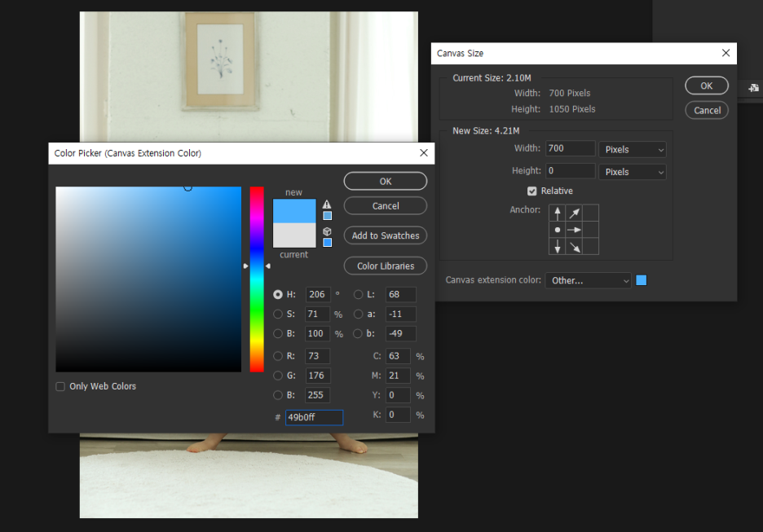Click the K black percentage field

398,415
